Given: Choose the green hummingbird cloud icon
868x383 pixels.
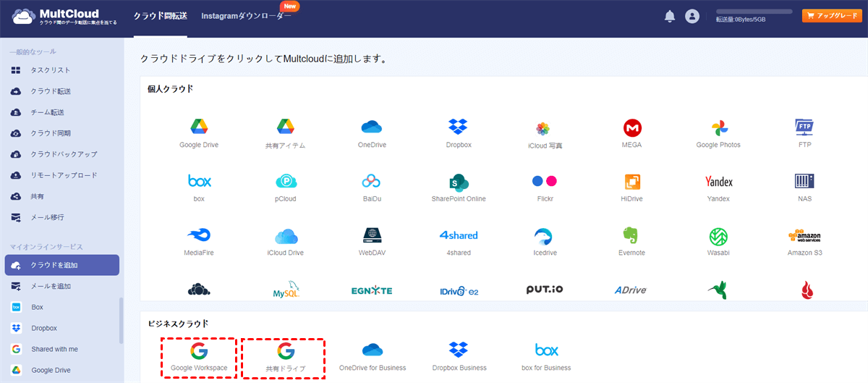Looking at the screenshot, I should 718,290.
